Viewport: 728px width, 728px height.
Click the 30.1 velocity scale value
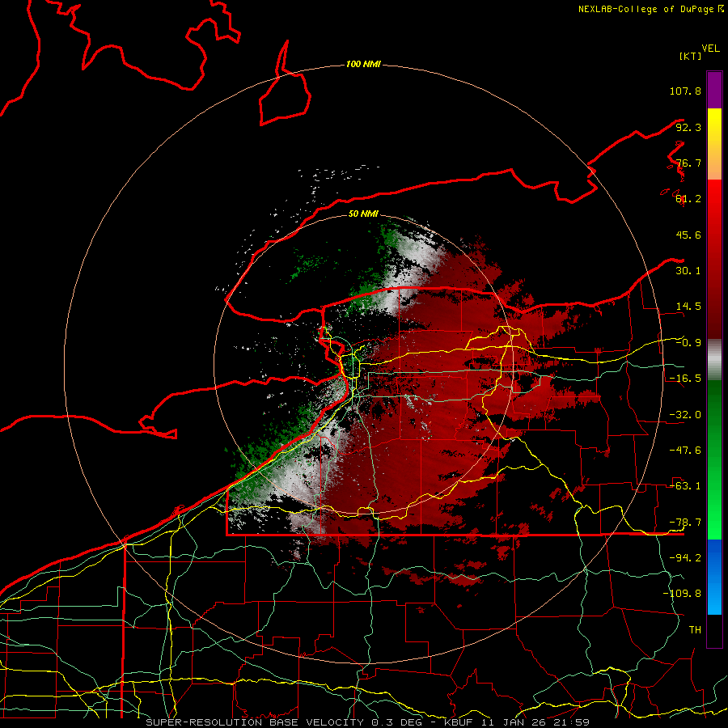pyautogui.click(x=688, y=271)
